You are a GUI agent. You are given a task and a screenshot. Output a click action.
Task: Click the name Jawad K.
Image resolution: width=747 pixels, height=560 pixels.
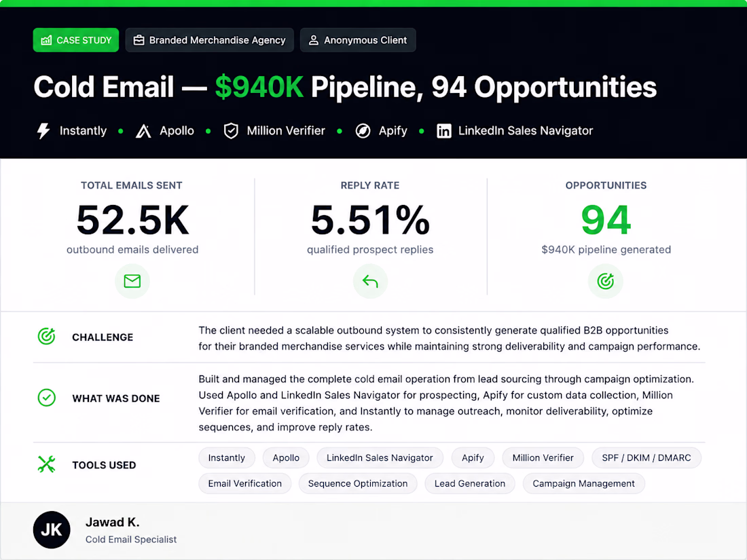pos(113,523)
